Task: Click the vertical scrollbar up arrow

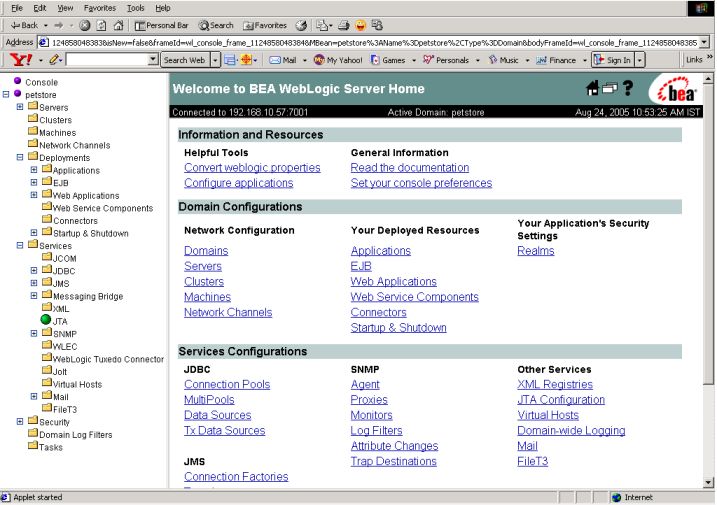Action: coord(708,79)
